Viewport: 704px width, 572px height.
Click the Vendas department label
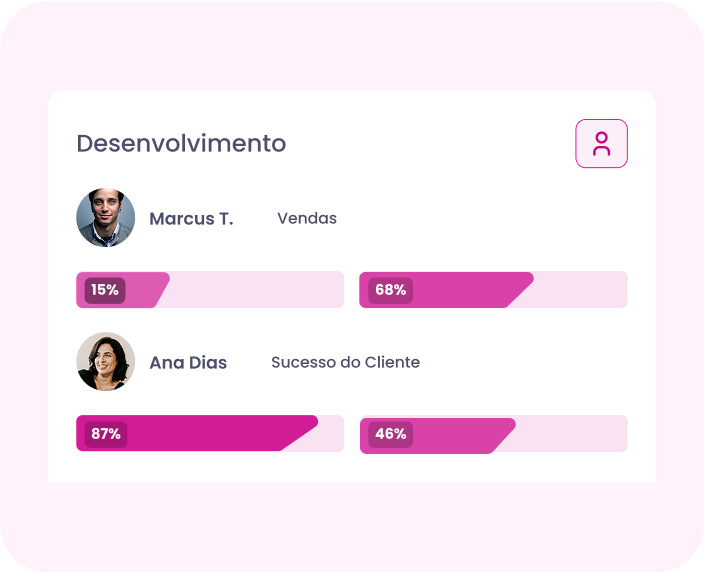point(307,218)
